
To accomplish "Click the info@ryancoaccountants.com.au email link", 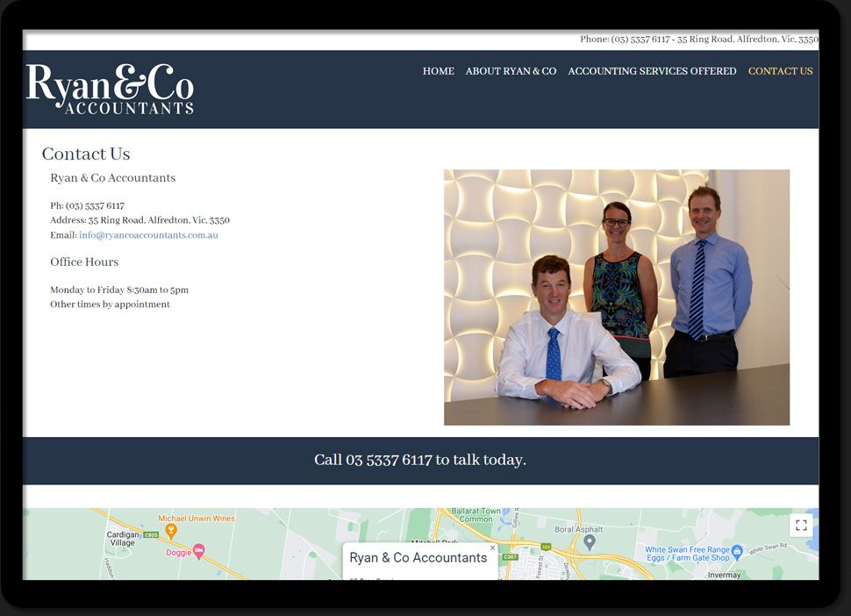I will (x=148, y=235).
